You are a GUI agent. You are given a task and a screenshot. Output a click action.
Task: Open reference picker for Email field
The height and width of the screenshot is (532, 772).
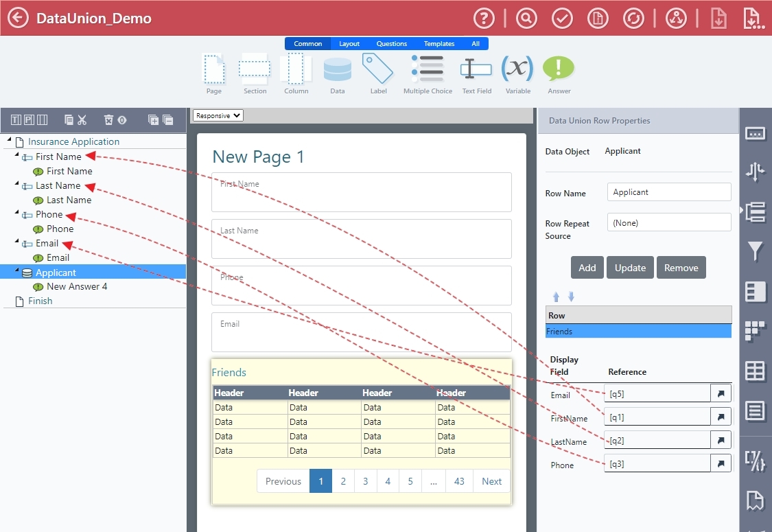click(721, 393)
